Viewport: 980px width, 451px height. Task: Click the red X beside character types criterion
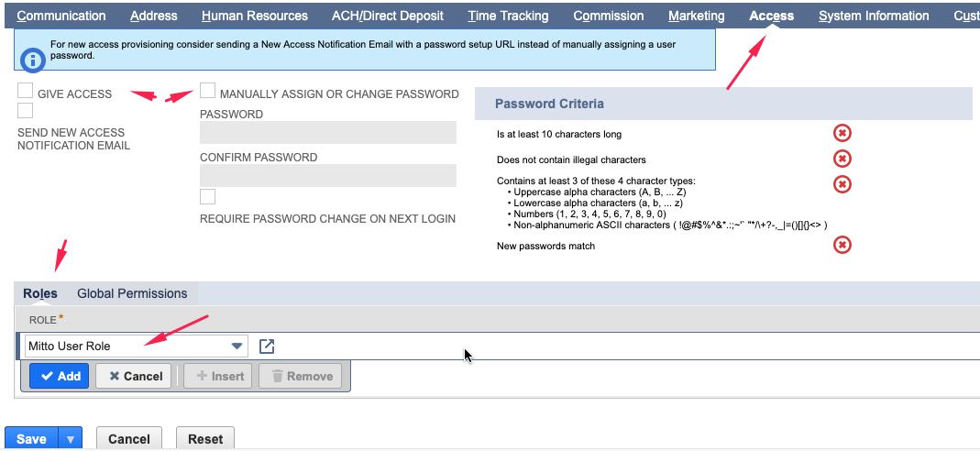tap(842, 184)
